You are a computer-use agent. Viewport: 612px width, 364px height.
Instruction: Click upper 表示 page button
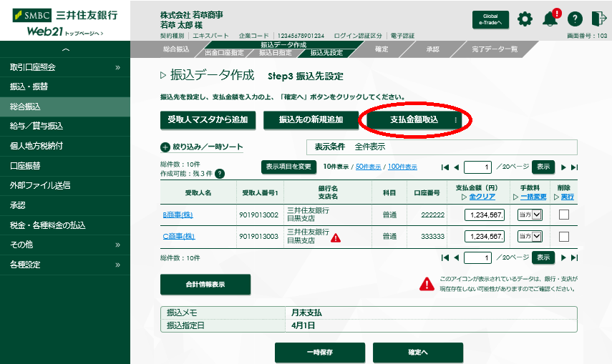[x=543, y=167]
